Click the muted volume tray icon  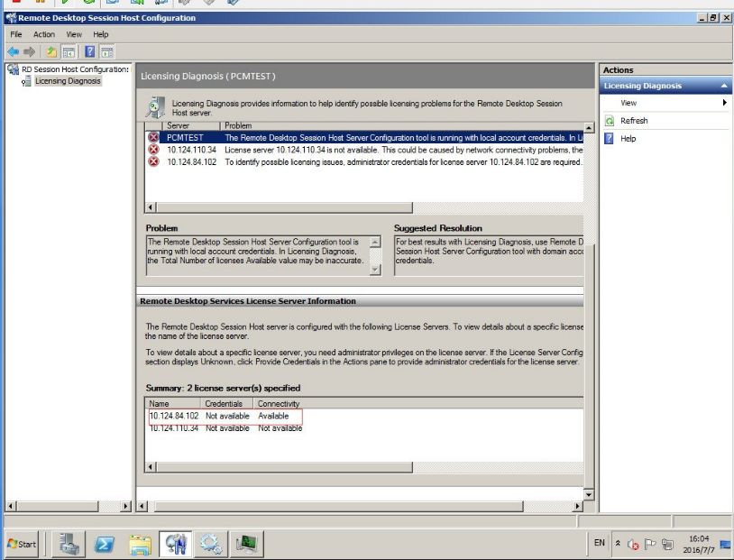[633, 544]
